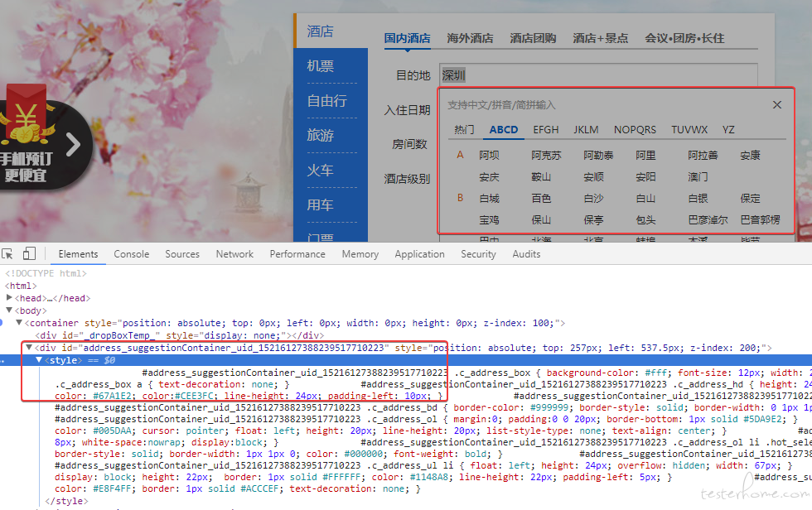The height and width of the screenshot is (510, 812).
Task: Select the 海外酒店 tab
Action: pos(470,38)
